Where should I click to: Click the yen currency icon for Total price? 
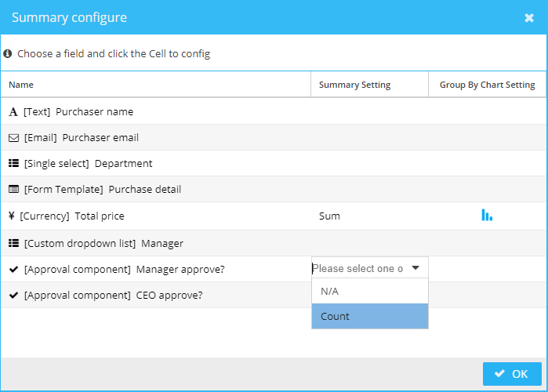point(12,216)
